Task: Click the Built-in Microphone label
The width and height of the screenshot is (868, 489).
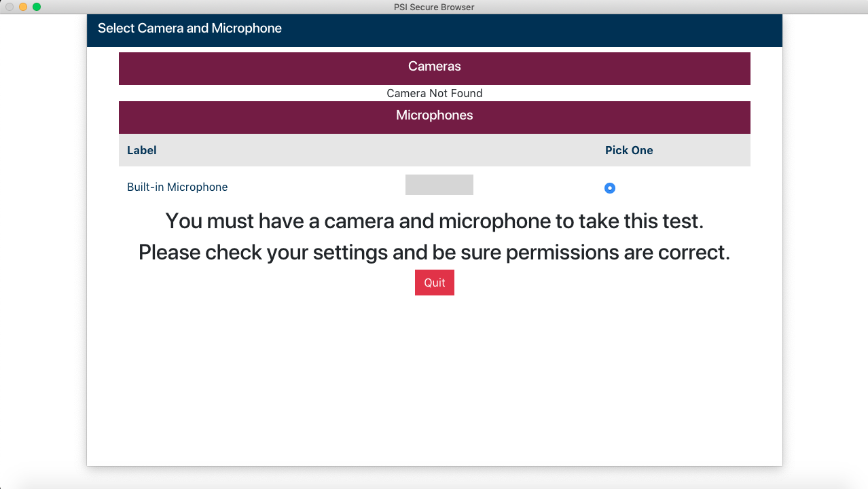Action: coord(177,187)
